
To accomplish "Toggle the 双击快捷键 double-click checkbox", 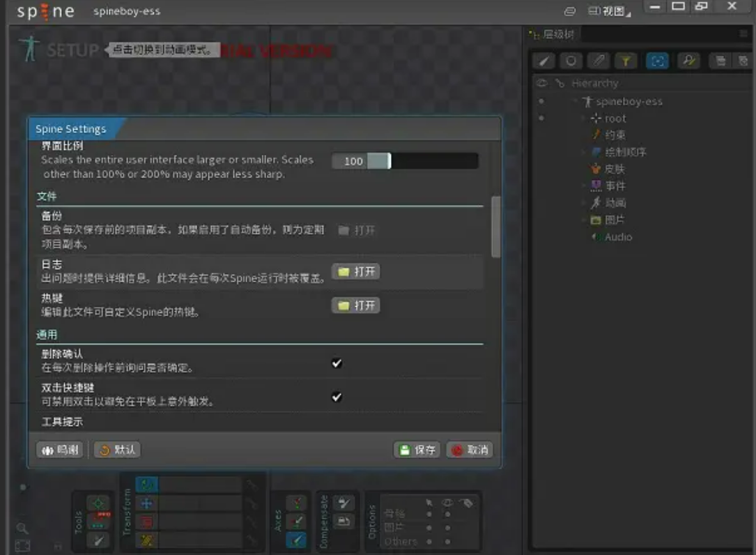I will 337,397.
